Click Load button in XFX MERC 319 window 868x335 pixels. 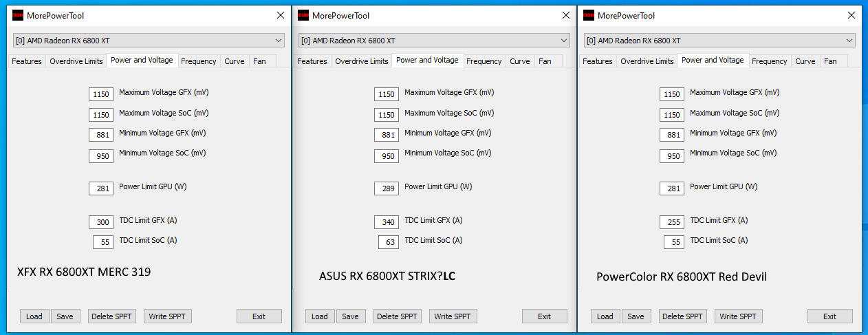click(x=34, y=316)
